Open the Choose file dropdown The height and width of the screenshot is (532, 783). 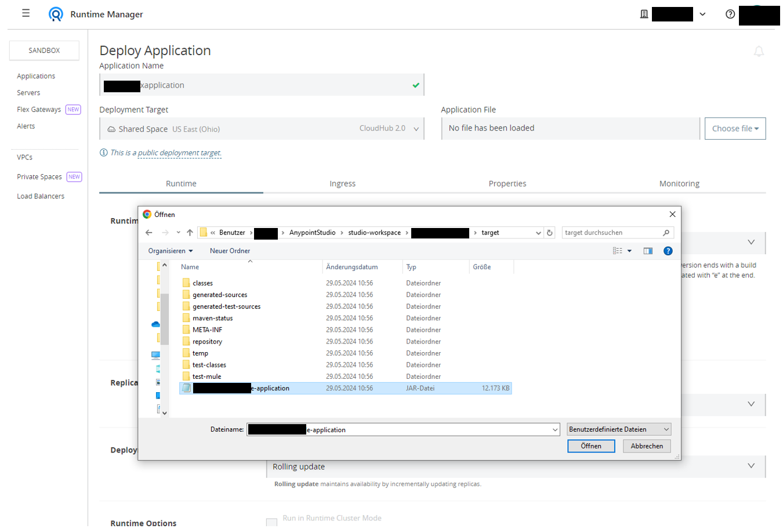pyautogui.click(x=735, y=129)
